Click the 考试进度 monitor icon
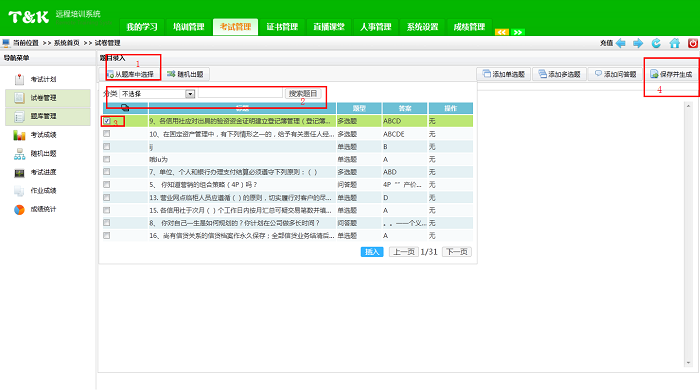Screen dimensions: 700x391 pyautogui.click(x=19, y=172)
